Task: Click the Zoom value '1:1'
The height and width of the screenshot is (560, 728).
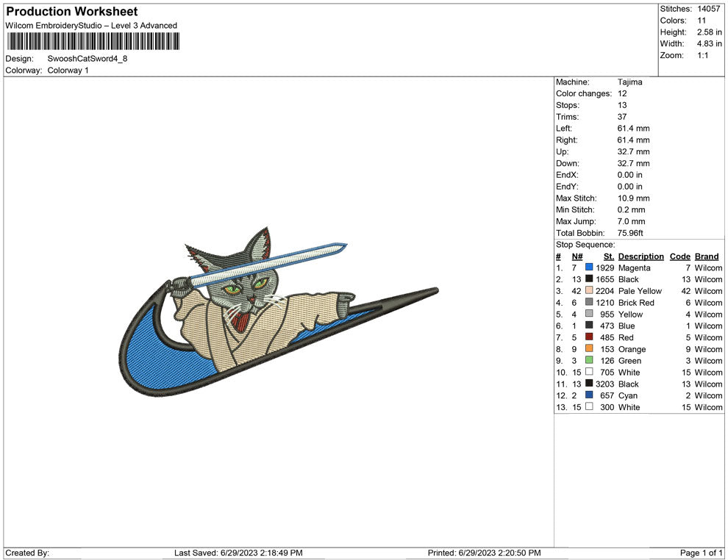Action: 703,55
